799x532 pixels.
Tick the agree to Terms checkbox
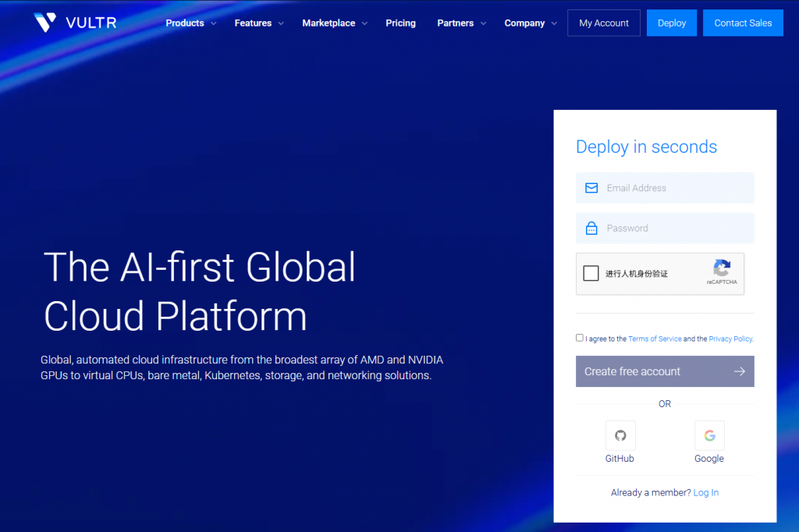[580, 338]
